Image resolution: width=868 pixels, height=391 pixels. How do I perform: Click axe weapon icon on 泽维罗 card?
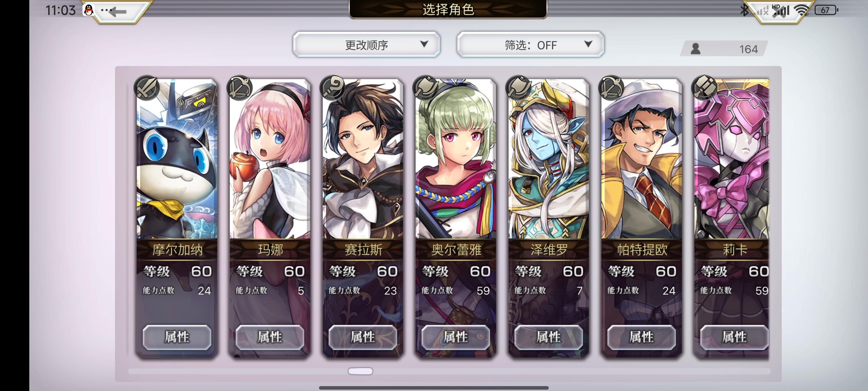[x=518, y=88]
